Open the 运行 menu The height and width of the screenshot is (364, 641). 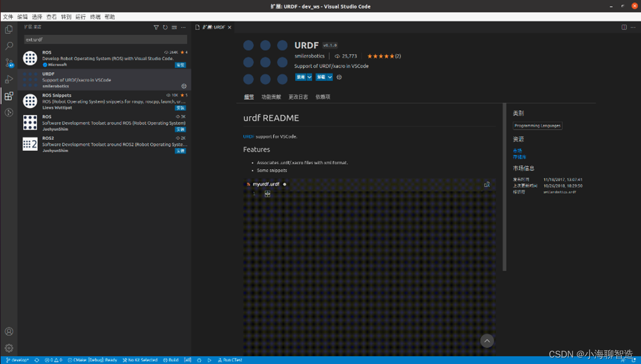tap(81, 17)
